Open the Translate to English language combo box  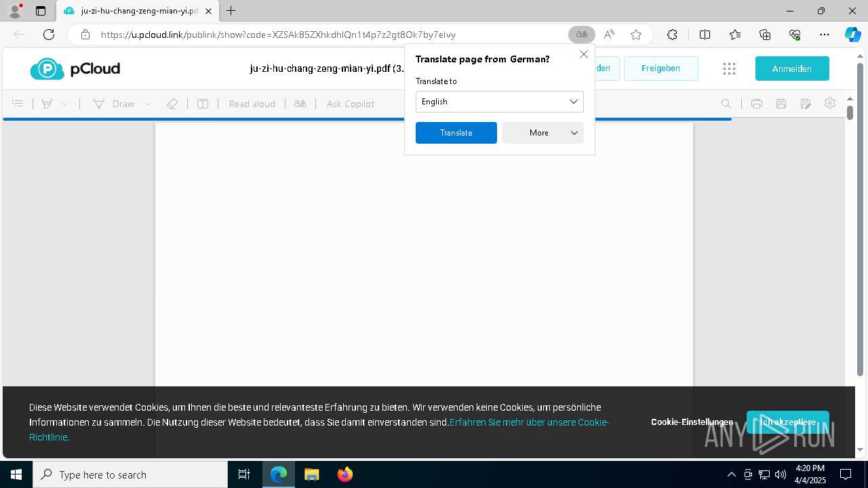(x=500, y=102)
